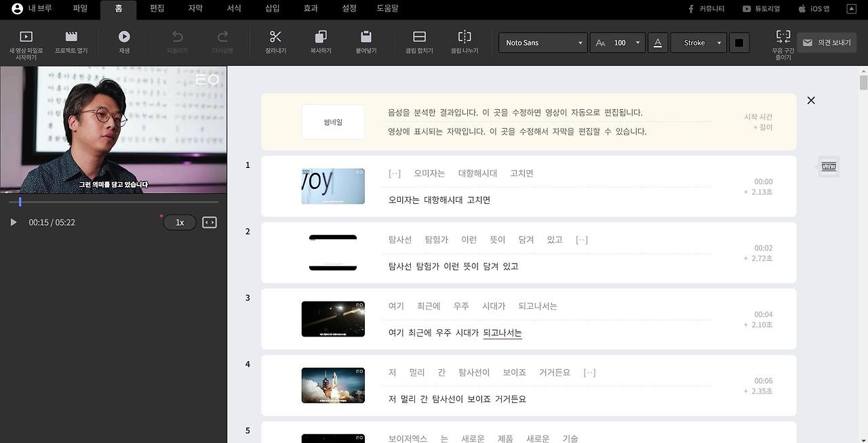Click silence marker [··] before 오미자는

tap(395, 173)
